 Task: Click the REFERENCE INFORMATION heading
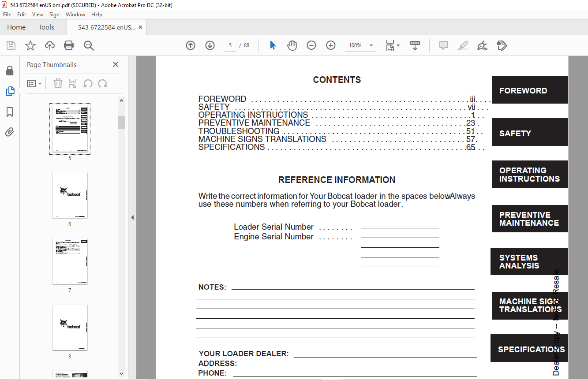tap(337, 180)
